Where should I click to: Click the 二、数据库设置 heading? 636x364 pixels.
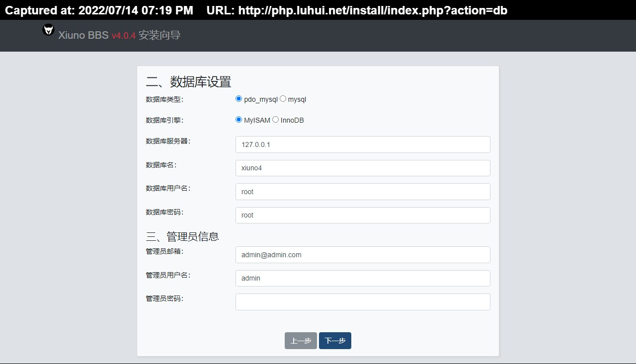(x=189, y=81)
